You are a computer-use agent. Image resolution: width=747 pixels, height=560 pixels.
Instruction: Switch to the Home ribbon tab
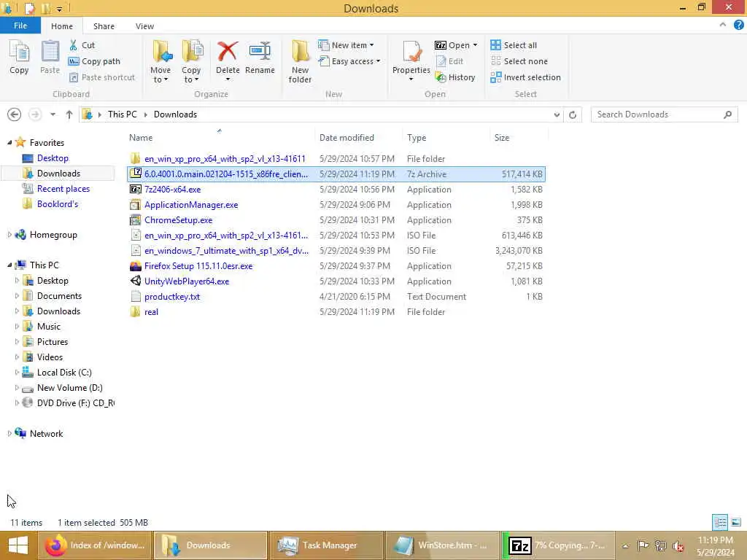pos(62,26)
